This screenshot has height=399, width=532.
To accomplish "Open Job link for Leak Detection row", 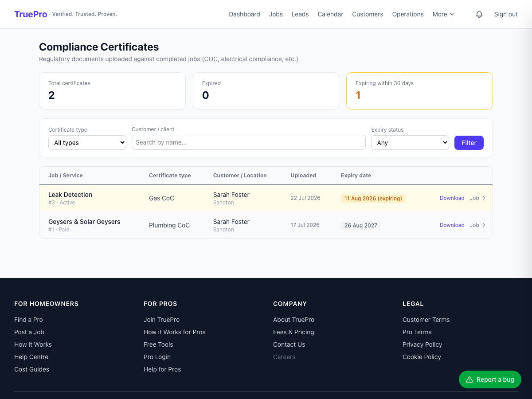I will pos(477,198).
